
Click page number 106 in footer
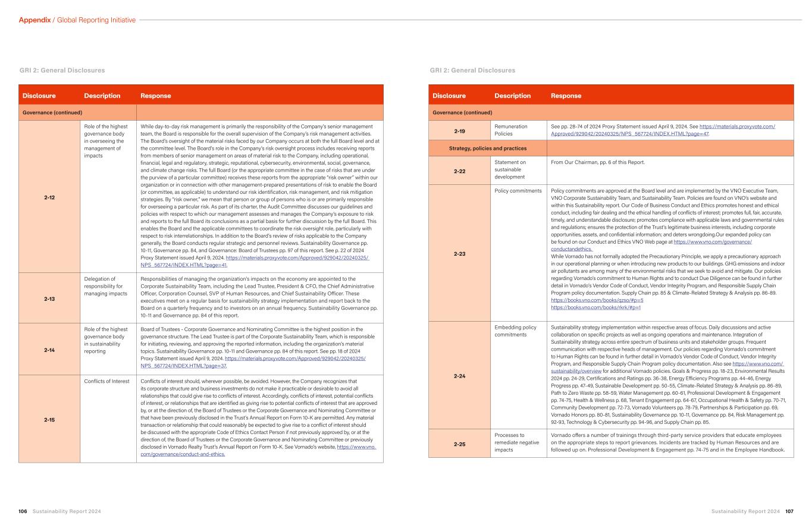click(x=23, y=511)
